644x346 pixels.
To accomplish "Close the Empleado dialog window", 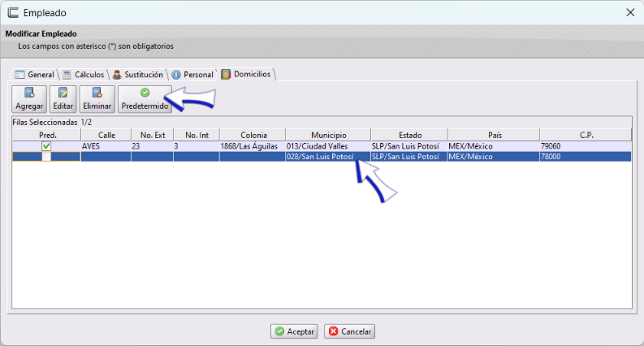I will coord(630,13).
